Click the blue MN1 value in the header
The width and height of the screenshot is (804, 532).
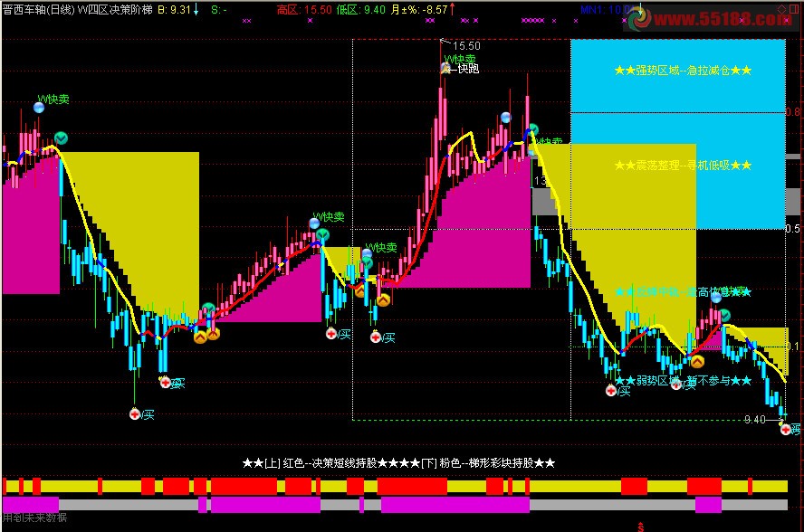606,9
